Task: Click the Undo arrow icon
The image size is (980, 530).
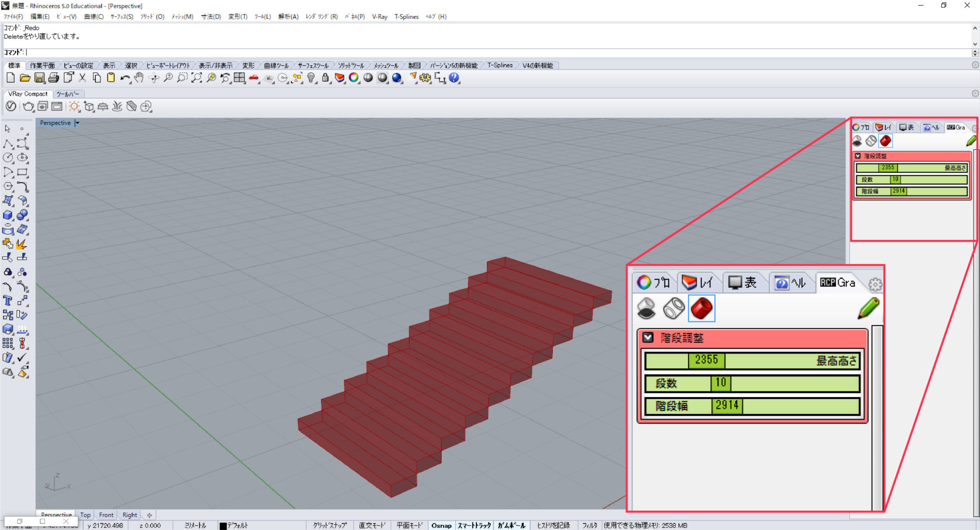Action: (125, 78)
